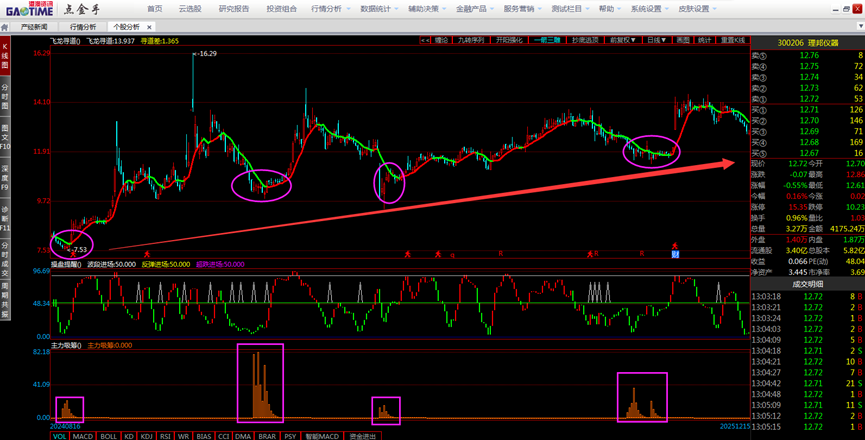The width and height of the screenshot is (865, 440).
Task: Select the KDJ indicator tab
Action: click(146, 436)
